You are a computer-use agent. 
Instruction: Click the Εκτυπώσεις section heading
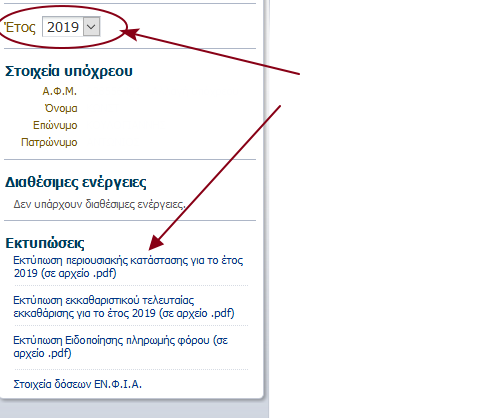[x=45, y=243]
